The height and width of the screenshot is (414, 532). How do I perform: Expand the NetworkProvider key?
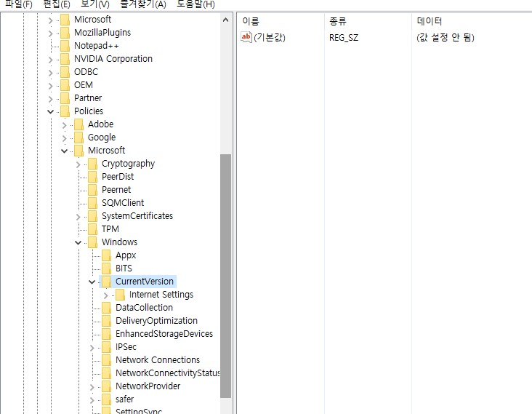pyautogui.click(x=92, y=387)
